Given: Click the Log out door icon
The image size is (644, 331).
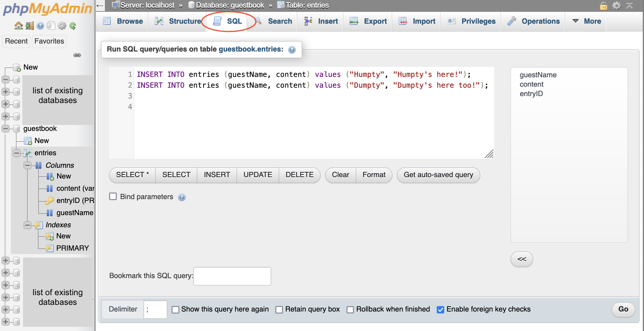Looking at the screenshot, I should tap(30, 25).
